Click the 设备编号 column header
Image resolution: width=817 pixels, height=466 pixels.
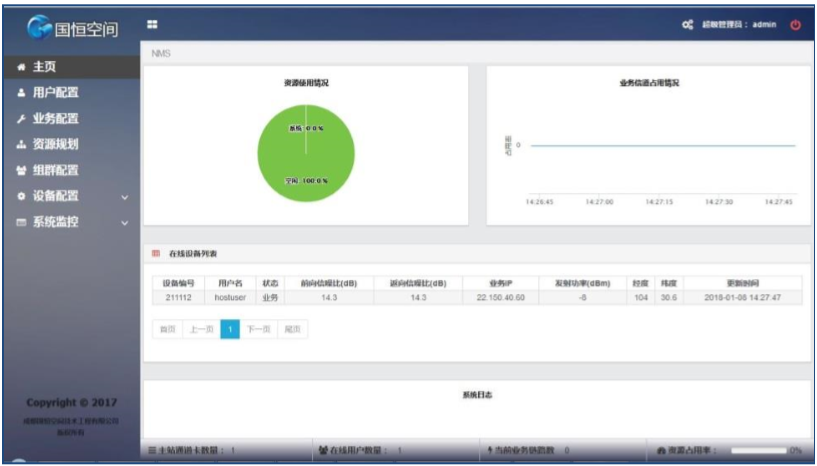click(x=179, y=284)
